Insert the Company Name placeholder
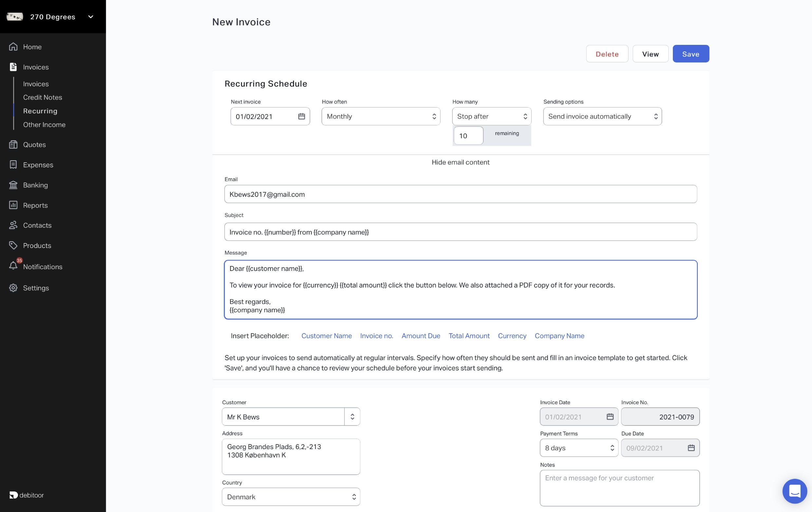The height and width of the screenshot is (512, 812). (x=559, y=335)
